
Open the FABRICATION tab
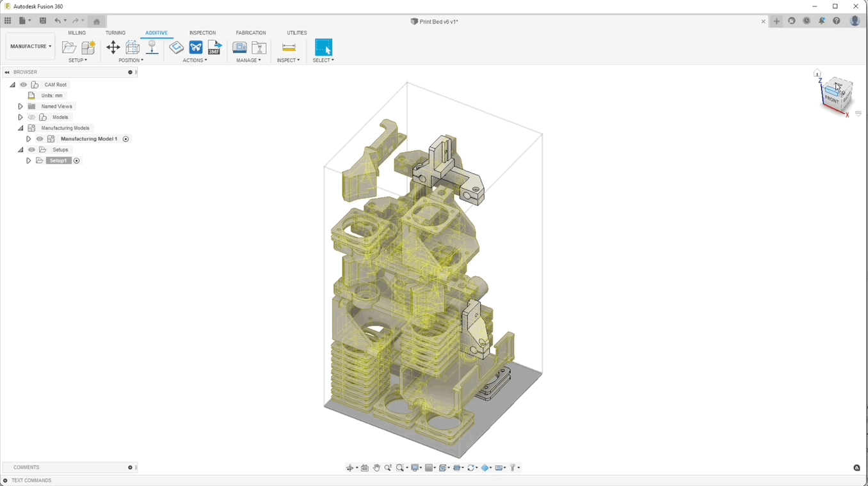click(250, 33)
